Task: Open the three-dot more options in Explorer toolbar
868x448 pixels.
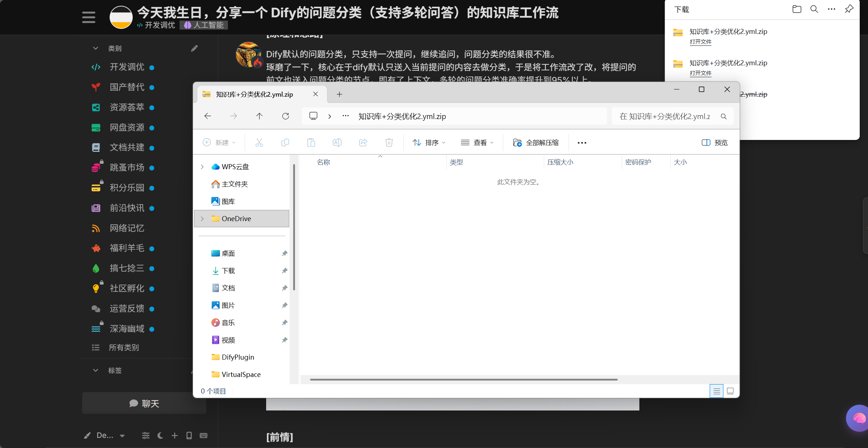Action: pyautogui.click(x=582, y=143)
